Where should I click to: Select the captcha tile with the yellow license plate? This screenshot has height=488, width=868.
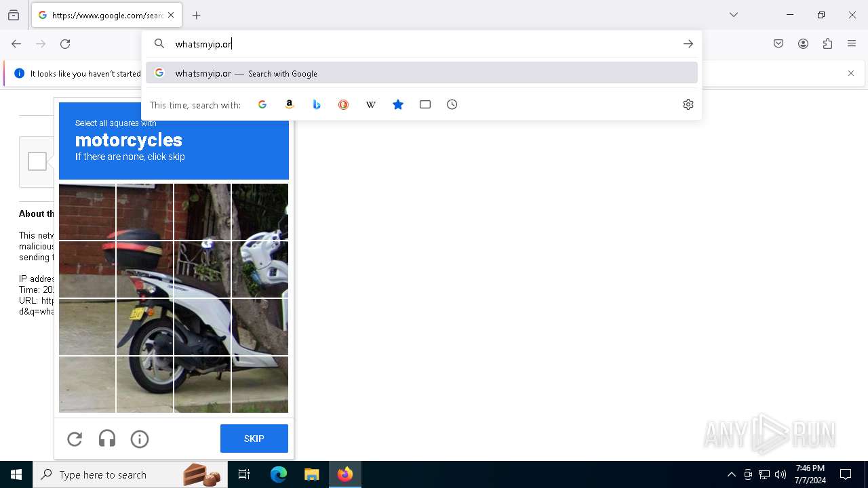[x=144, y=327]
